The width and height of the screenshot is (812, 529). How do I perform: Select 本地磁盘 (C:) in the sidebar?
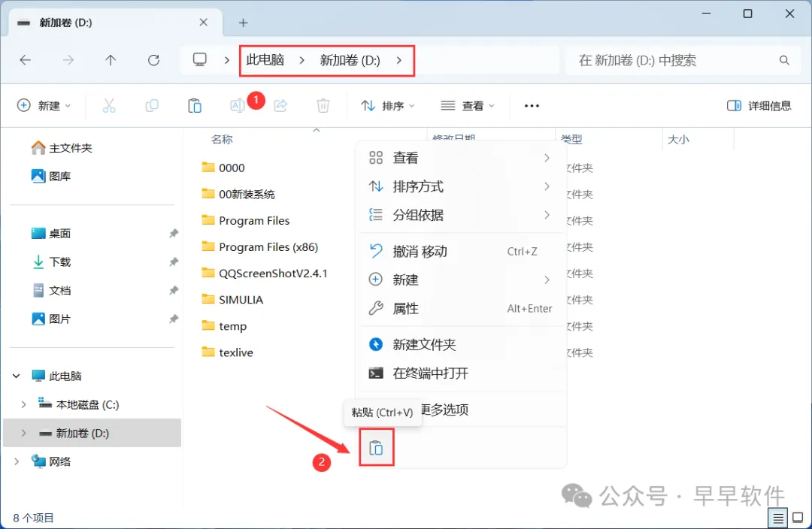tap(78, 404)
